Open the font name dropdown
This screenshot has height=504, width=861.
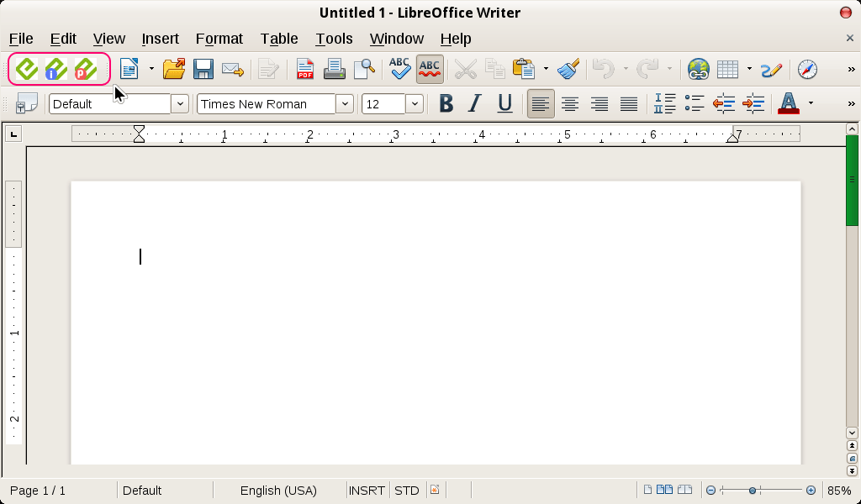(x=345, y=103)
